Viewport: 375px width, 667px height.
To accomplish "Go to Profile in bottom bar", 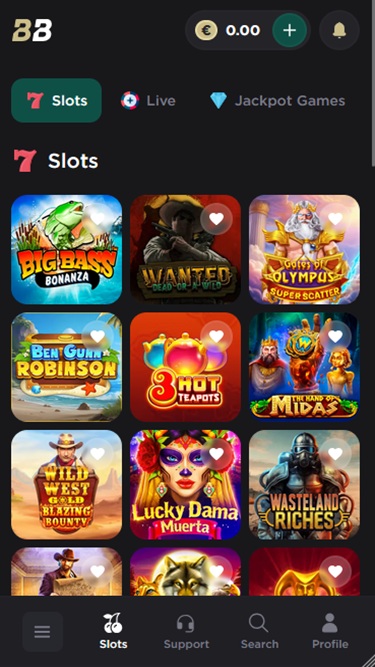I will 330,632.
